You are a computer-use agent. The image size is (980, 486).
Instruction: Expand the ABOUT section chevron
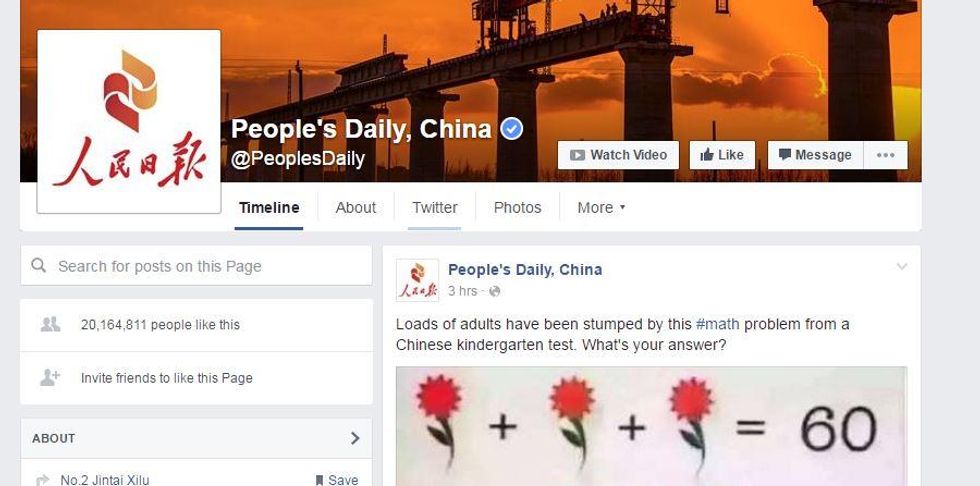[x=355, y=438]
